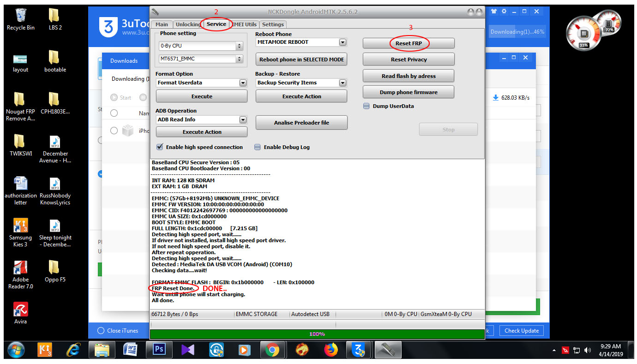The width and height of the screenshot is (637, 364).
Task: Switch to the Main tab
Action: (x=162, y=24)
